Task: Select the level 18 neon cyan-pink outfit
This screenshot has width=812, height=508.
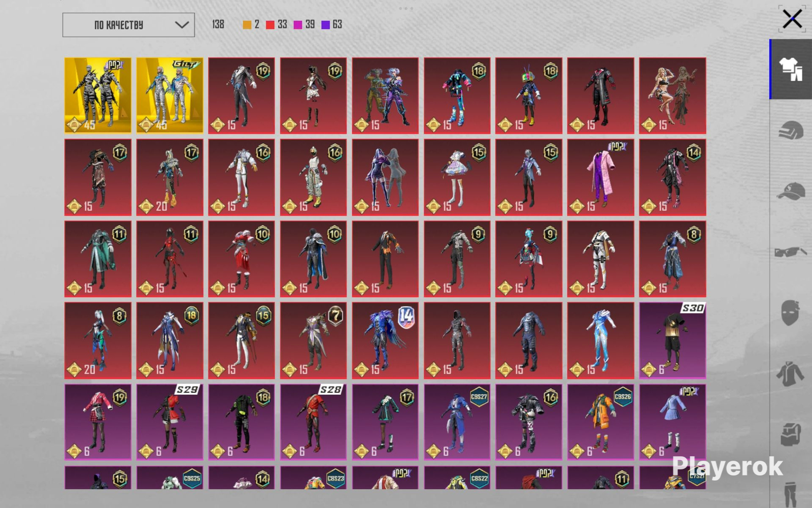Action: [457, 96]
